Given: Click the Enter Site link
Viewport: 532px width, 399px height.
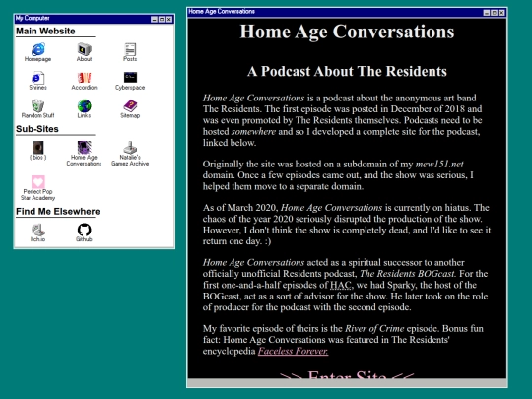Looking at the screenshot, I should [347, 375].
